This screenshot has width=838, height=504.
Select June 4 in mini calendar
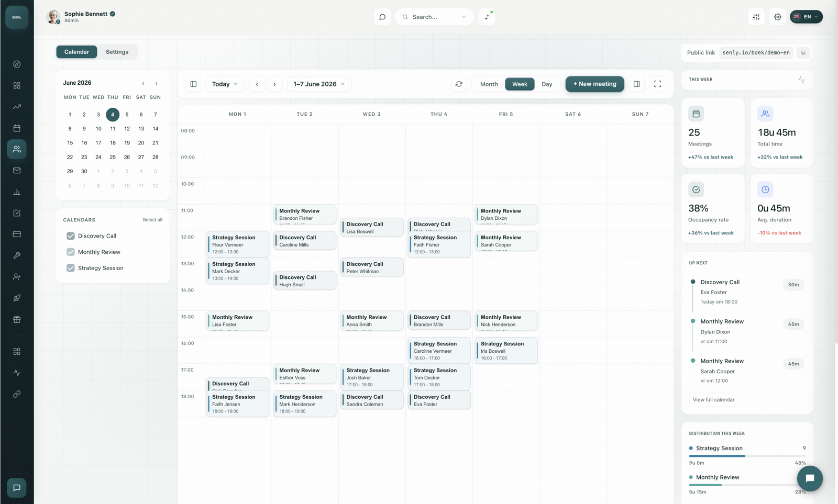[113, 115]
